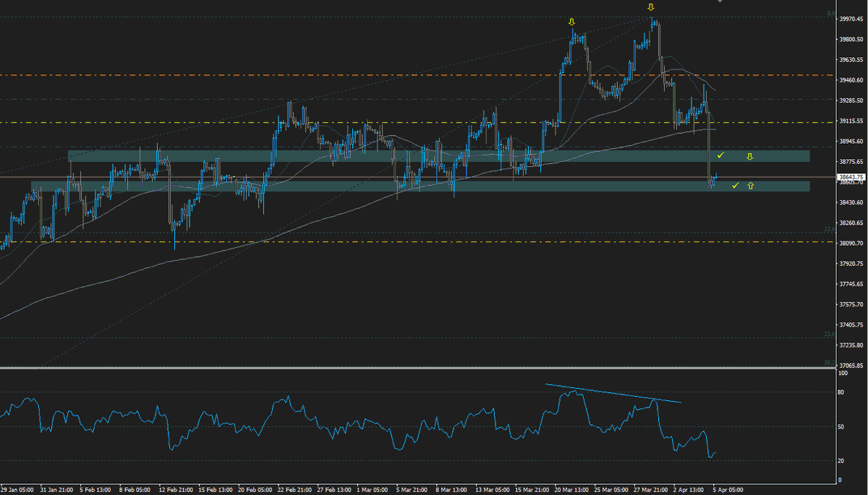The height and width of the screenshot is (495, 868).
Task: Click the 12 Feb 21:00 time label
Action: tap(174, 490)
